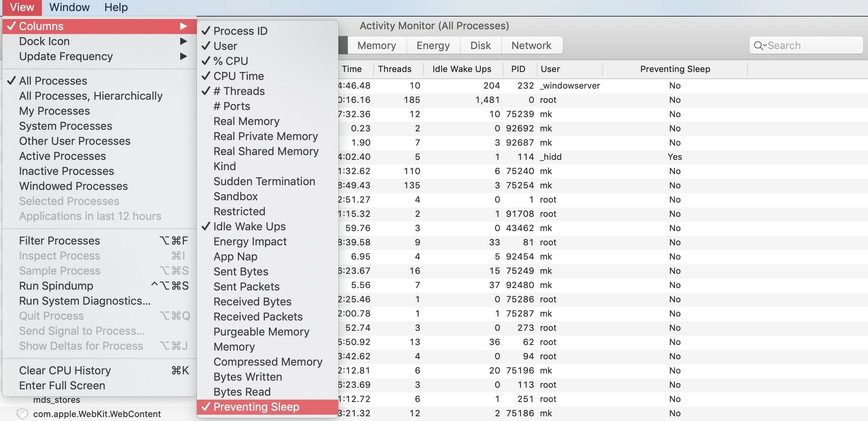Choose Clear CPU History
Viewport: 868px width, 421px height.
click(65, 370)
